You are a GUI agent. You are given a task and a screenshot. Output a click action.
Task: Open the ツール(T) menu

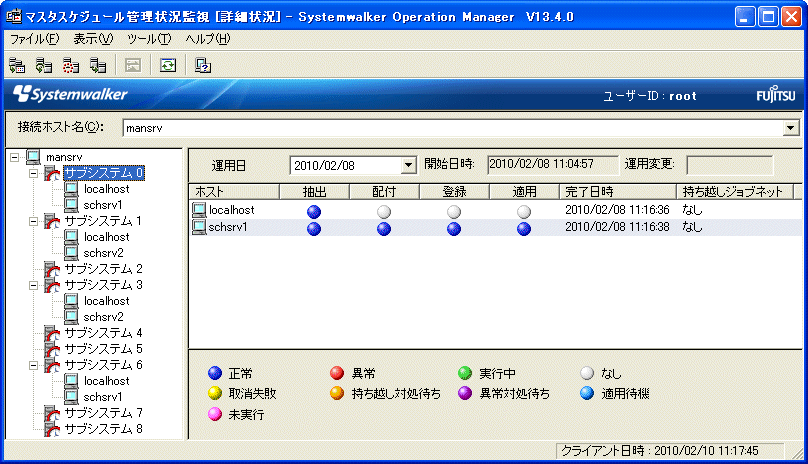click(x=149, y=39)
